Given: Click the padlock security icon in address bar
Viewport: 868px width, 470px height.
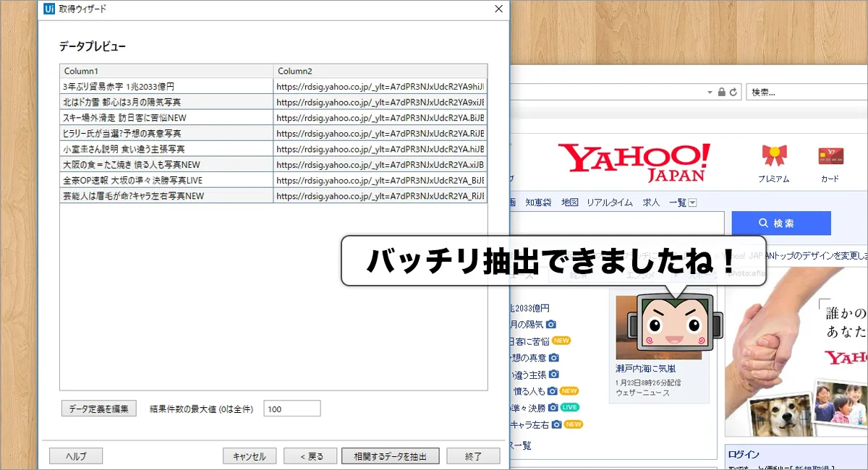Looking at the screenshot, I should 721,93.
